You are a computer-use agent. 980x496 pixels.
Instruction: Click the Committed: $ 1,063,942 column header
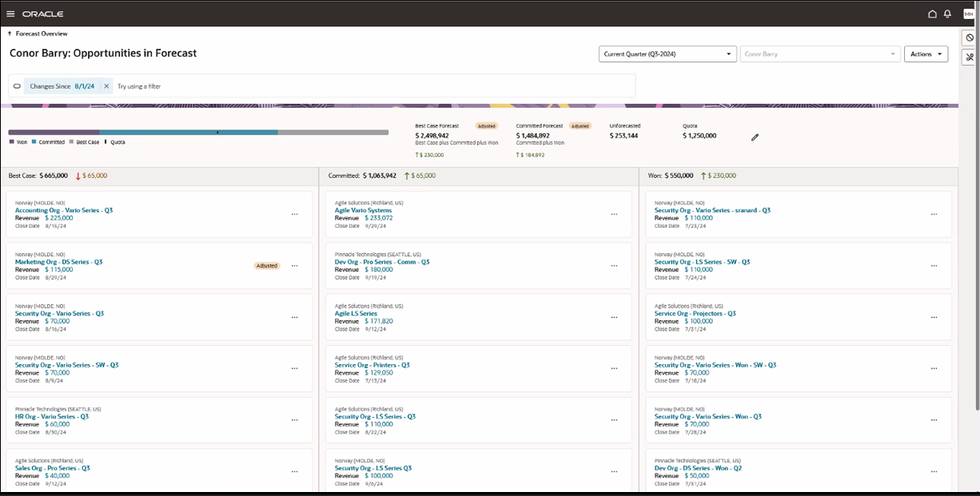pos(362,176)
